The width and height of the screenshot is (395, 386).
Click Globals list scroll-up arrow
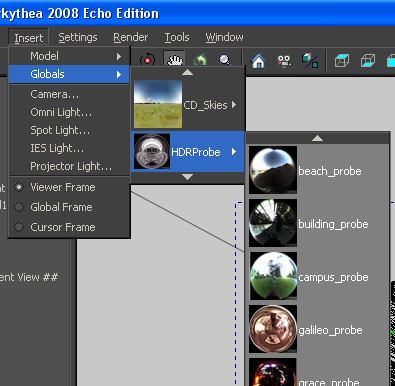(x=188, y=72)
